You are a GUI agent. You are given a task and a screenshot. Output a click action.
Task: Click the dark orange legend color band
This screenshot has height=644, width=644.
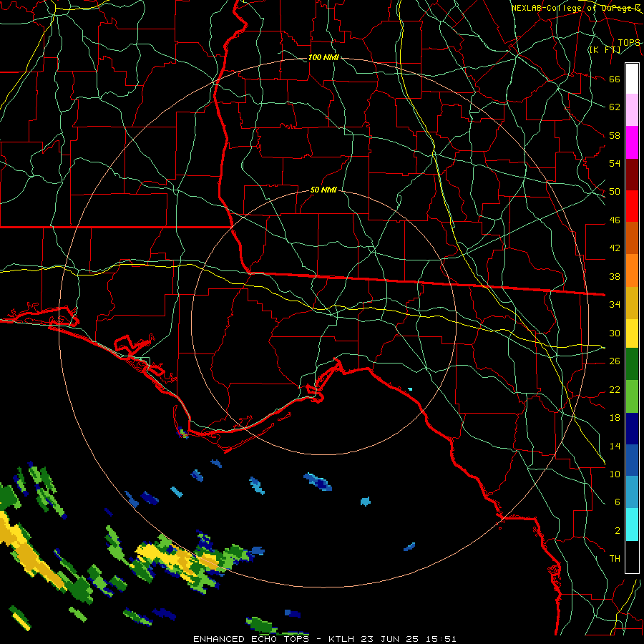click(632, 238)
